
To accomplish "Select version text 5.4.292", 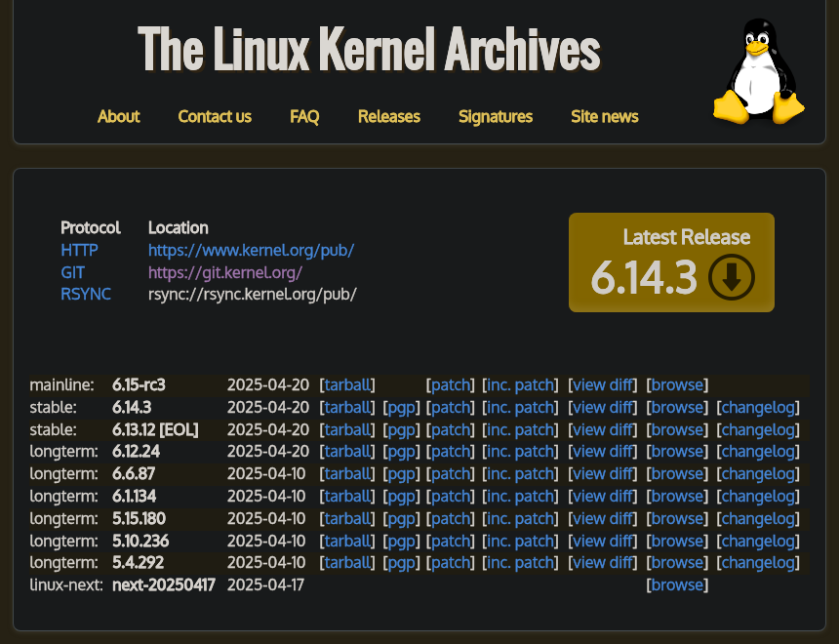I will tap(139, 563).
